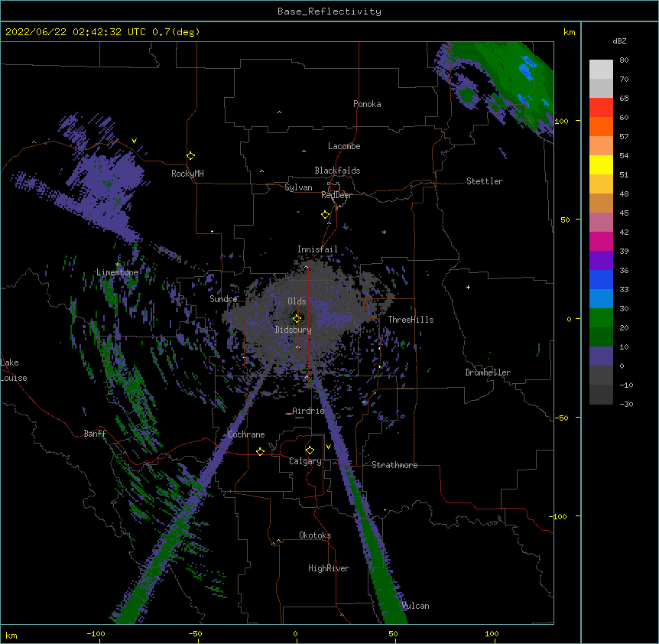
Task: Click the white plus marker north of Drumheller
Action: click(x=468, y=287)
